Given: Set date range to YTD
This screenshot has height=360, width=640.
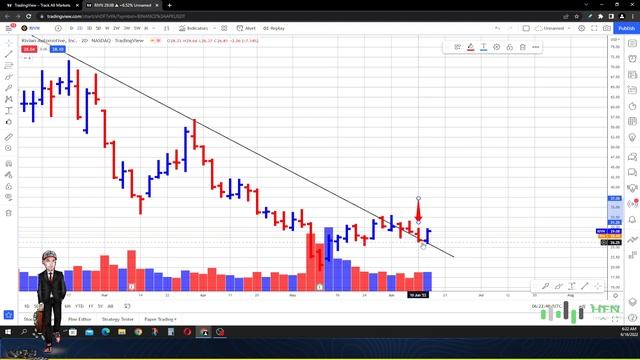Looking at the screenshot, I should (79, 306).
